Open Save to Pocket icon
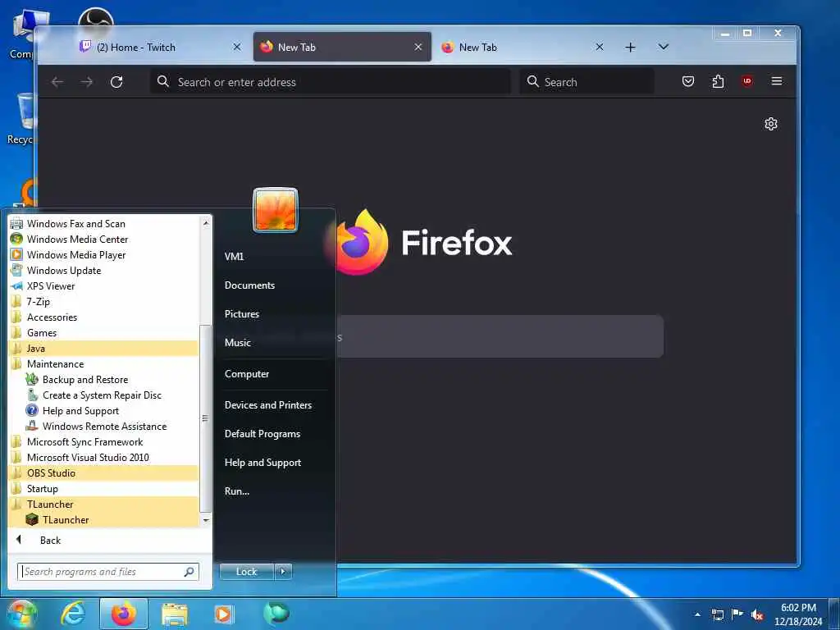The height and width of the screenshot is (630, 840). 688,81
